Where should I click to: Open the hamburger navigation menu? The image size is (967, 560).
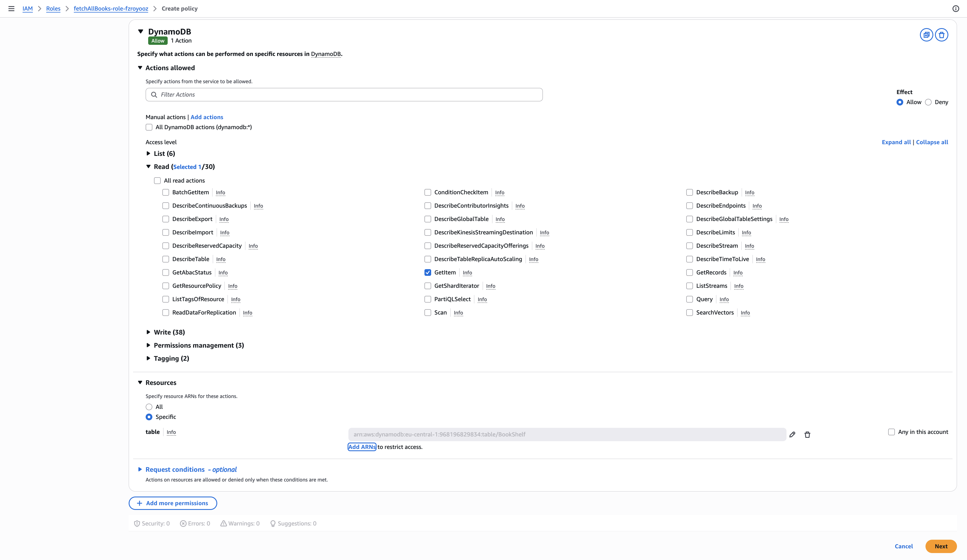pos(11,8)
